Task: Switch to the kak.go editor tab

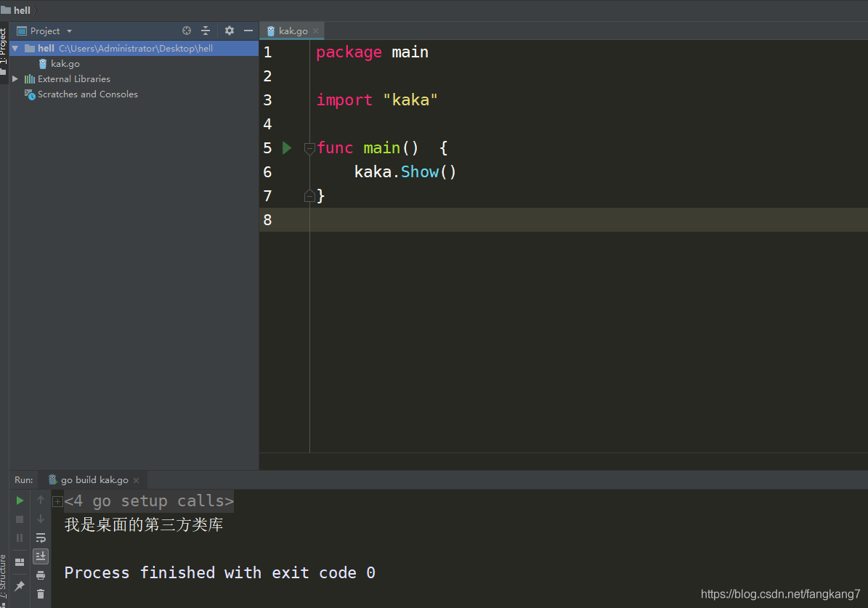Action: click(293, 31)
